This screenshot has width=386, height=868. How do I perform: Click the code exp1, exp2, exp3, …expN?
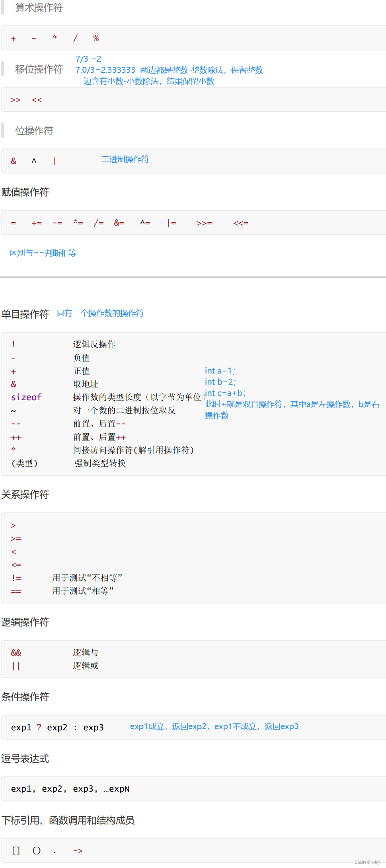[x=70, y=789]
